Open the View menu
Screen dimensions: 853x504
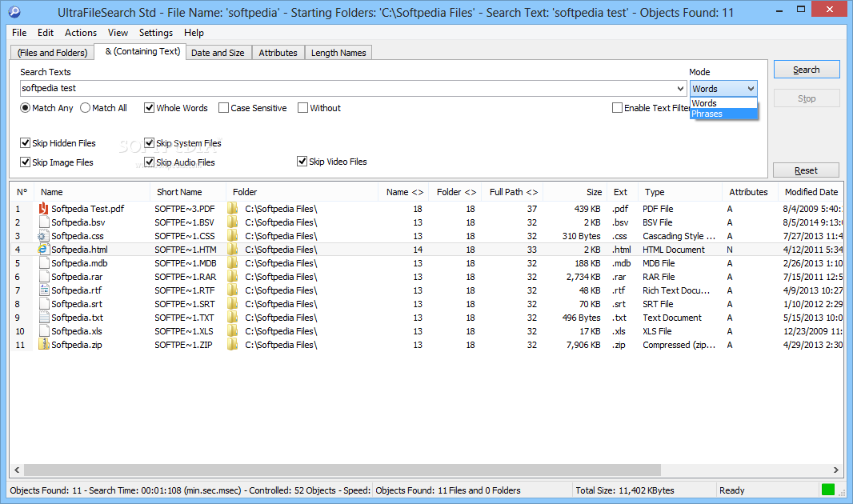point(118,33)
